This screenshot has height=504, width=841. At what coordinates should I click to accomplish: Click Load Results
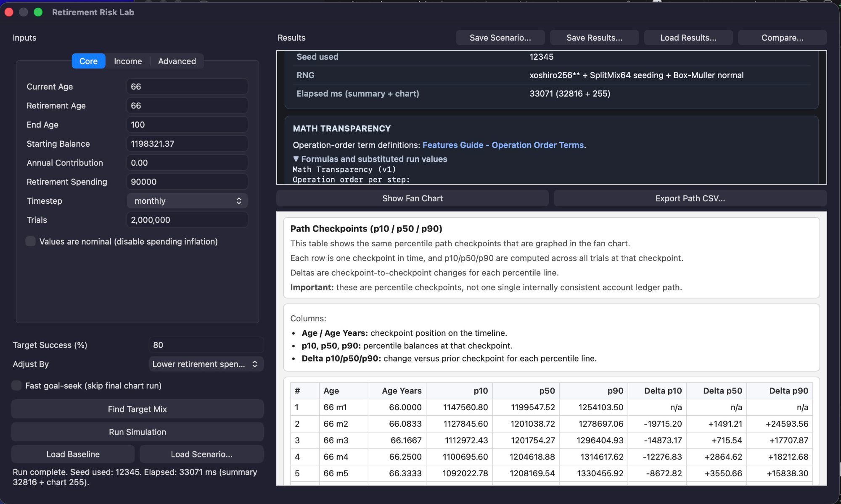coord(688,37)
